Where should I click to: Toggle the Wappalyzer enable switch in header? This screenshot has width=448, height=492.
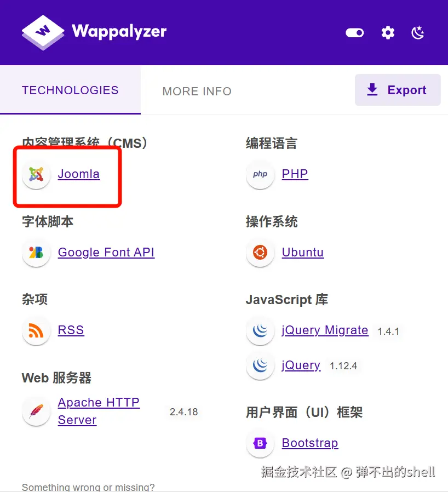click(x=354, y=33)
